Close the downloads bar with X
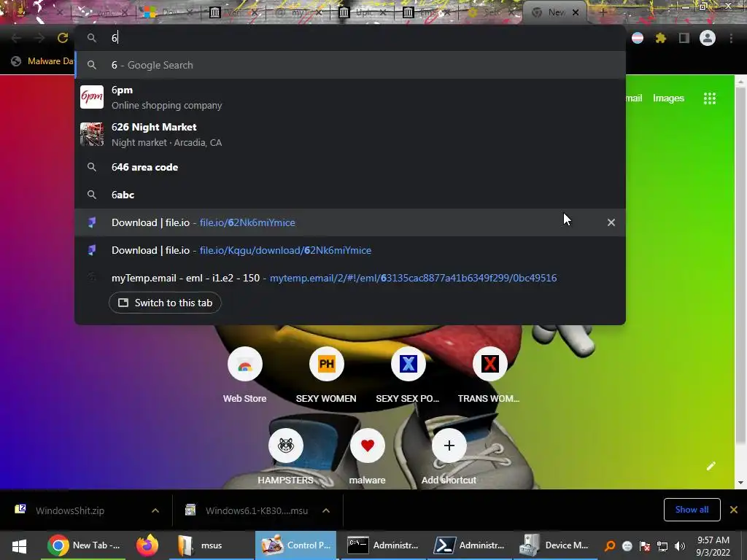Viewport: 747px width, 560px height. pos(734,510)
